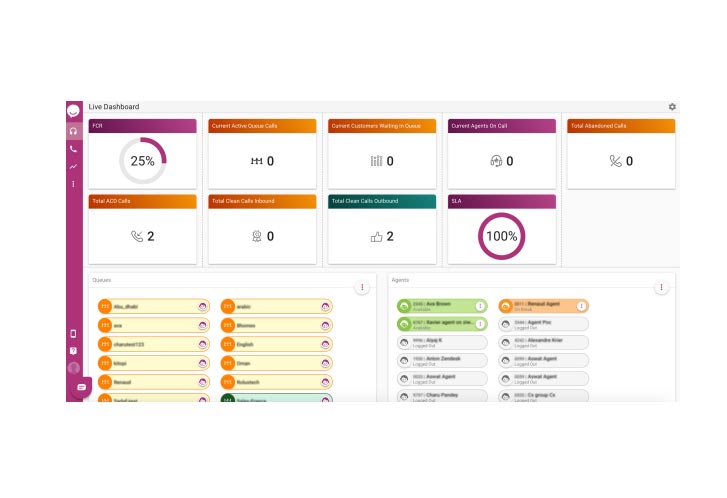The image size is (727, 498).
Task: Click the Total Clean Calls Outbound value 2
Action: click(390, 236)
